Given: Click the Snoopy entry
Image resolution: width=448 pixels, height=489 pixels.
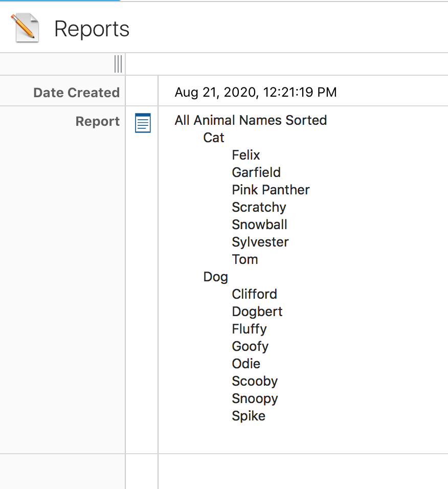Looking at the screenshot, I should pyautogui.click(x=255, y=398).
